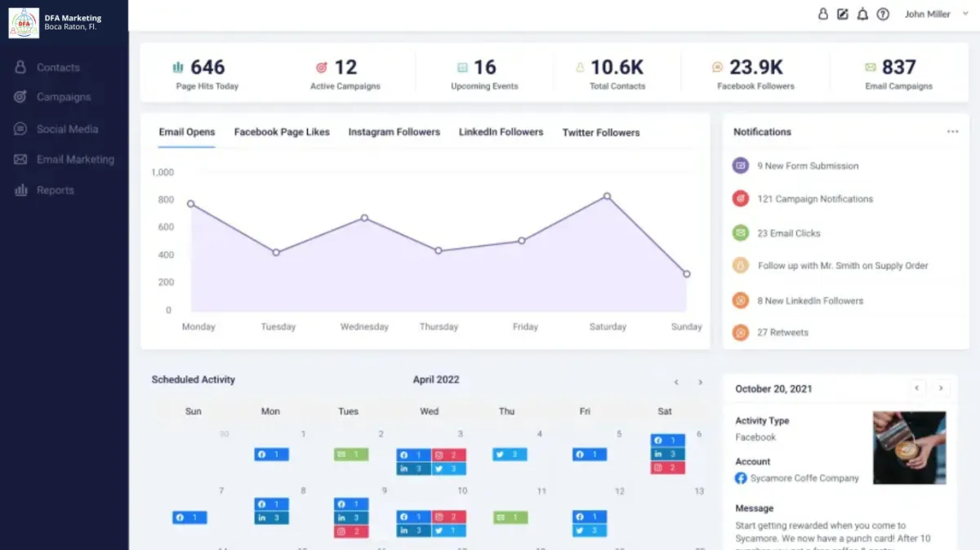The width and height of the screenshot is (980, 550).
Task: Click green email event on Thursday the 11th
Action: tap(510, 517)
